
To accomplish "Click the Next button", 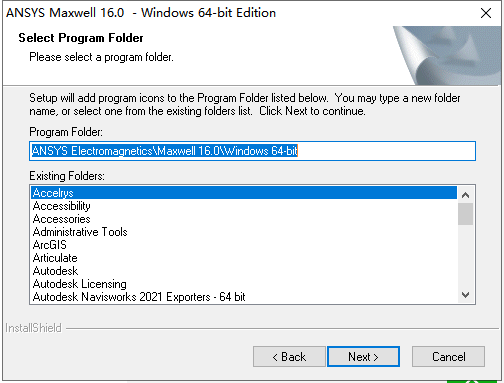I will pos(363,356).
